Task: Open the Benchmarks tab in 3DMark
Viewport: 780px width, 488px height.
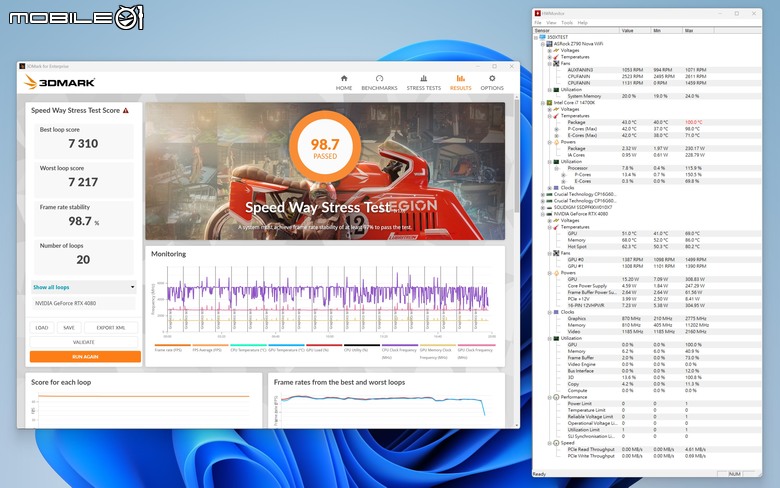Action: point(379,83)
